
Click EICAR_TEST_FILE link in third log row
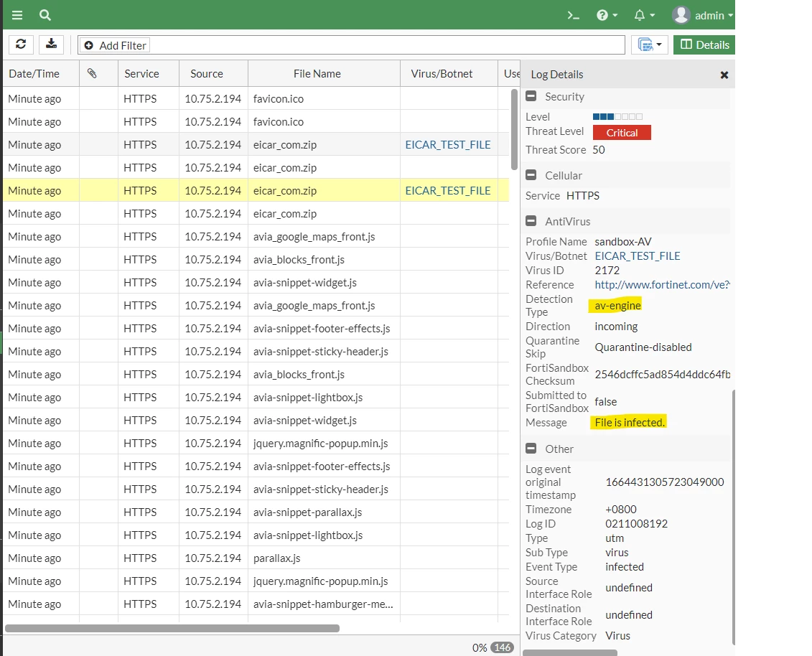coord(448,144)
